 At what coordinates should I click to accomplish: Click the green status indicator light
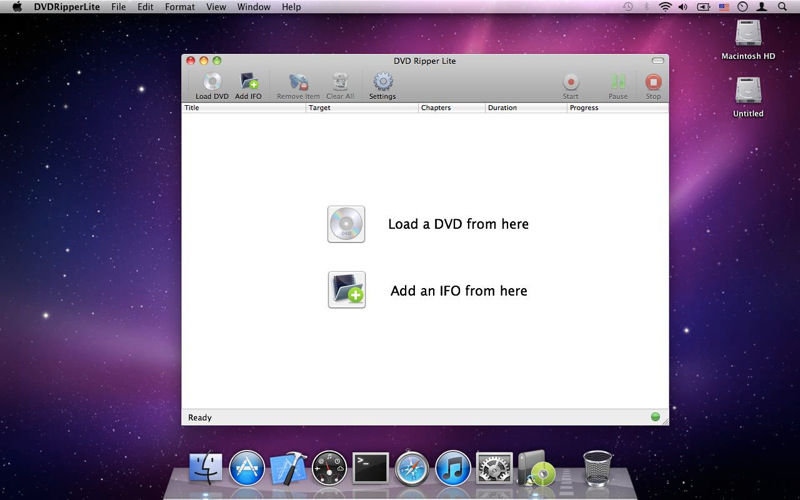pos(656,417)
